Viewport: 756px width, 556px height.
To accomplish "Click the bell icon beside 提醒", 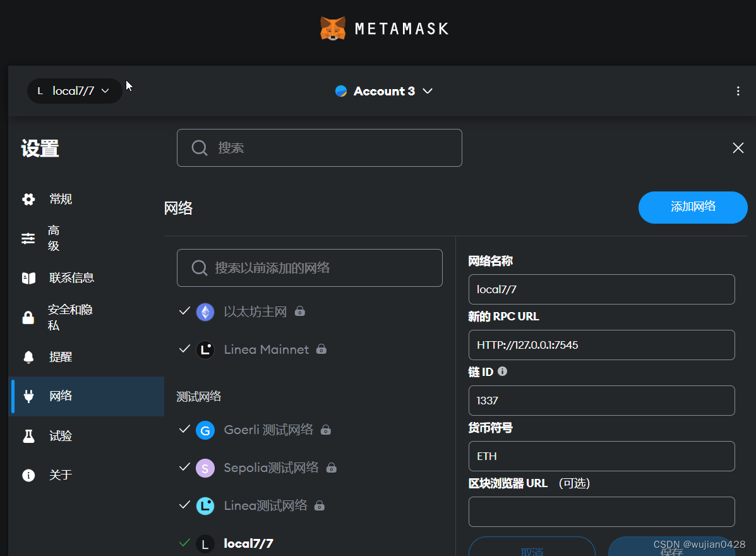I will (28, 357).
